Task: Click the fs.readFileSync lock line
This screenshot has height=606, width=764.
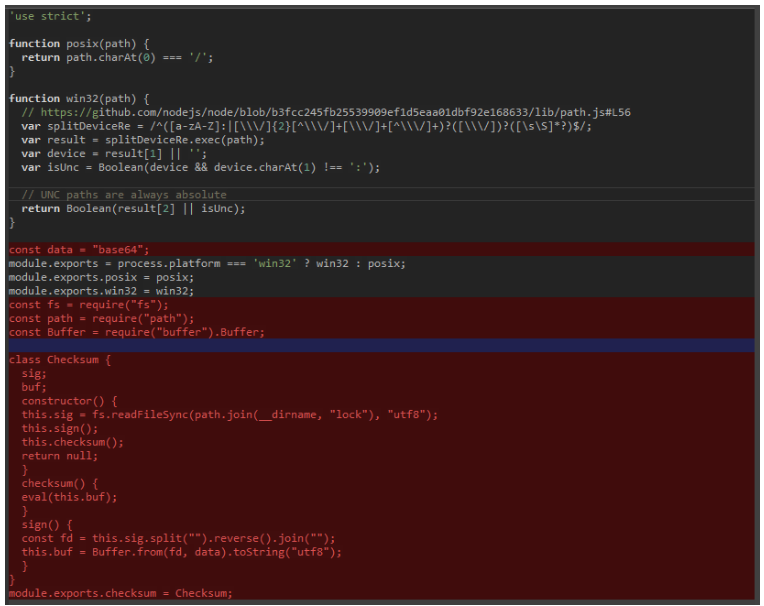Action: [x=229, y=414]
